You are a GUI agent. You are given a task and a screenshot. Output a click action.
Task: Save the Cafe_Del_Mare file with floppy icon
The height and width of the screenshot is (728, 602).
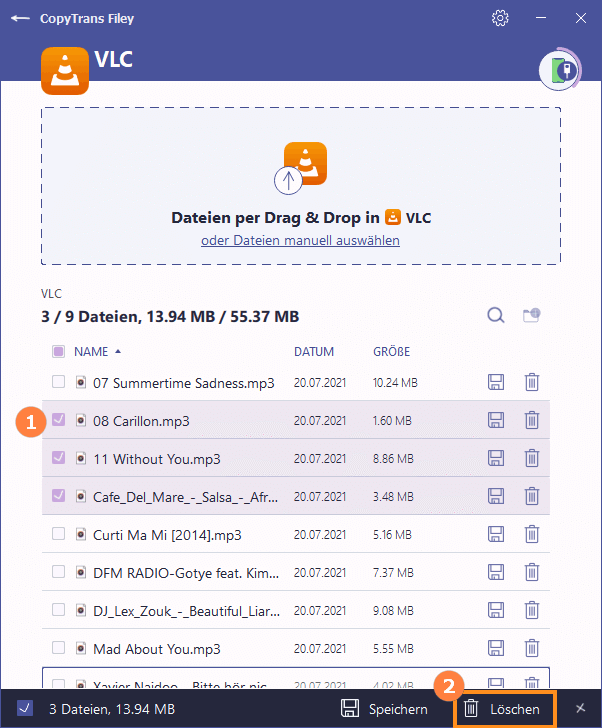pos(496,496)
